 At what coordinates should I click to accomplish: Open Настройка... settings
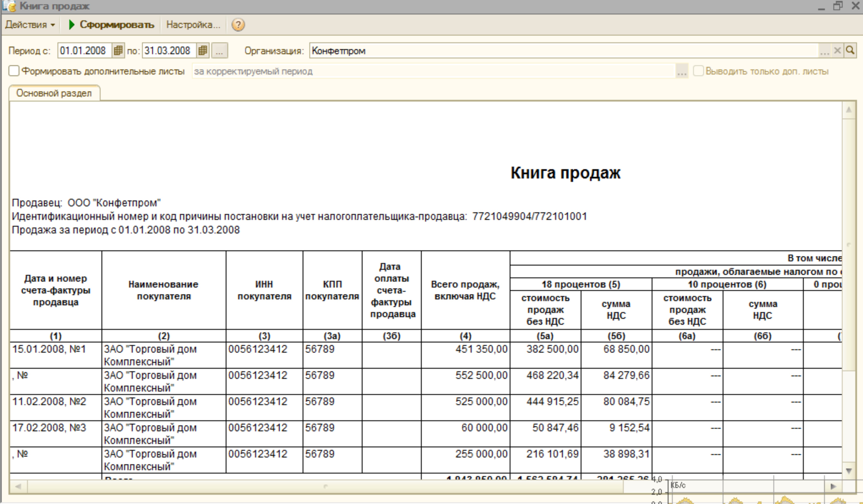pos(193,25)
